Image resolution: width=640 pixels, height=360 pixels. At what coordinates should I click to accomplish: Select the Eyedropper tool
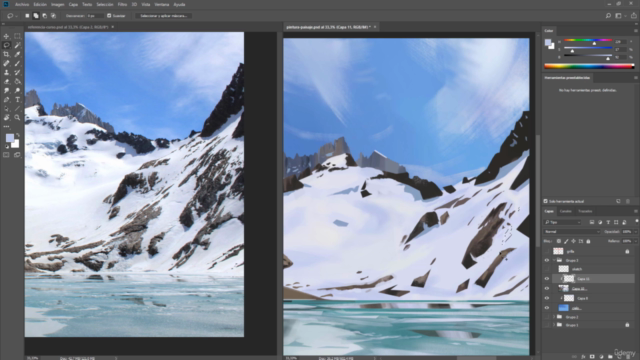point(17,54)
